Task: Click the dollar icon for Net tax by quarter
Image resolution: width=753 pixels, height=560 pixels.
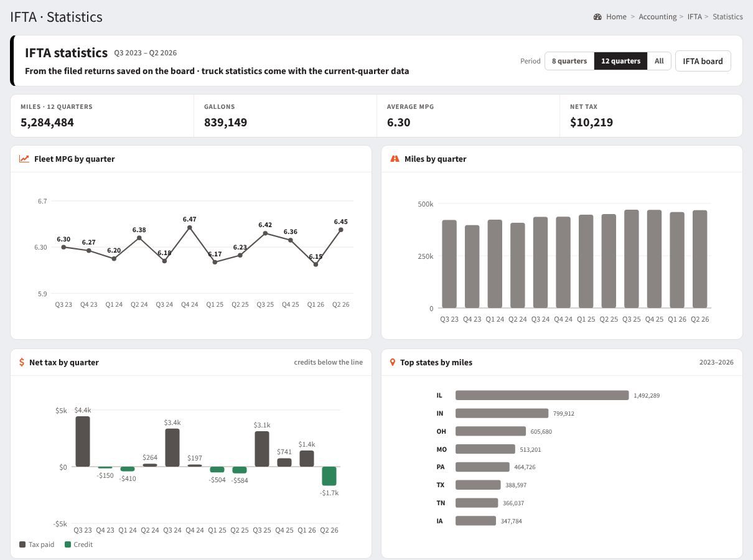Action: tap(22, 362)
